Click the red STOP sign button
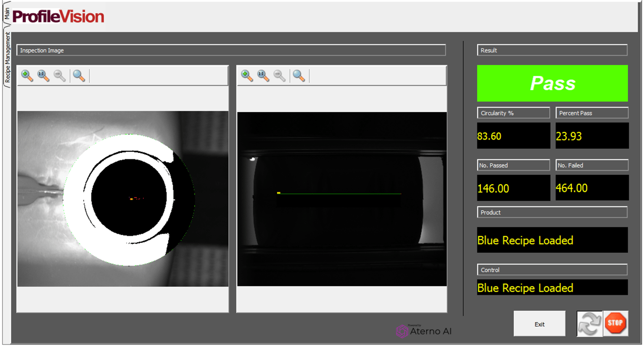This screenshot has height=346, width=644. click(x=615, y=323)
